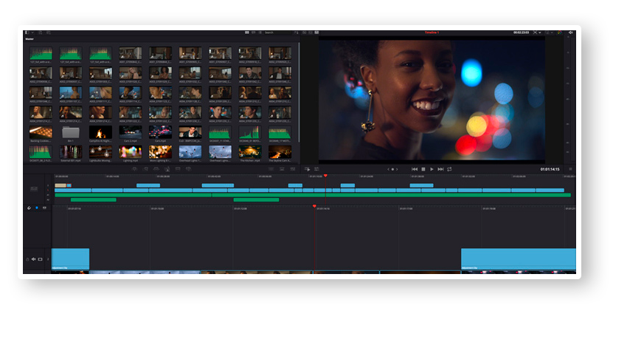Click the 01:01:14:15 timecode display
The image size is (644, 342).
click(x=549, y=169)
